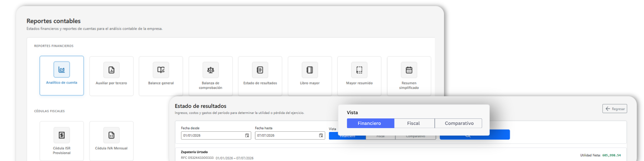Open Balanza de comprobación scale icon

pyautogui.click(x=210, y=70)
